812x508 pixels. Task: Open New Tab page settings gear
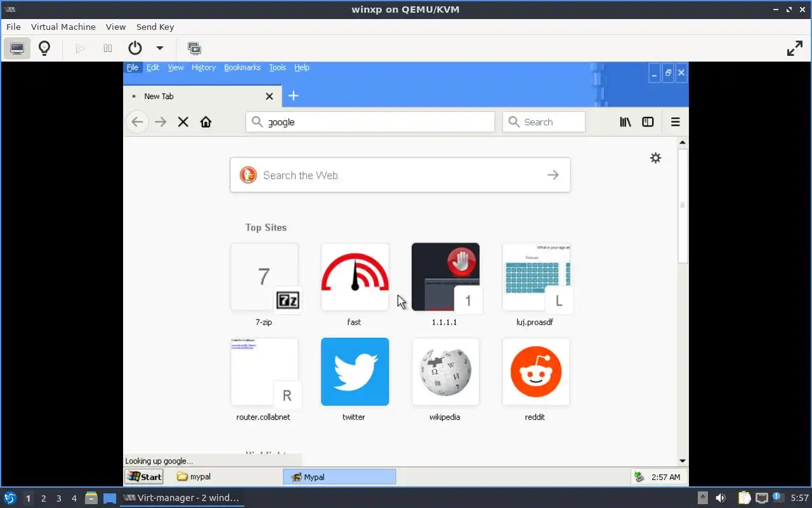pos(656,158)
